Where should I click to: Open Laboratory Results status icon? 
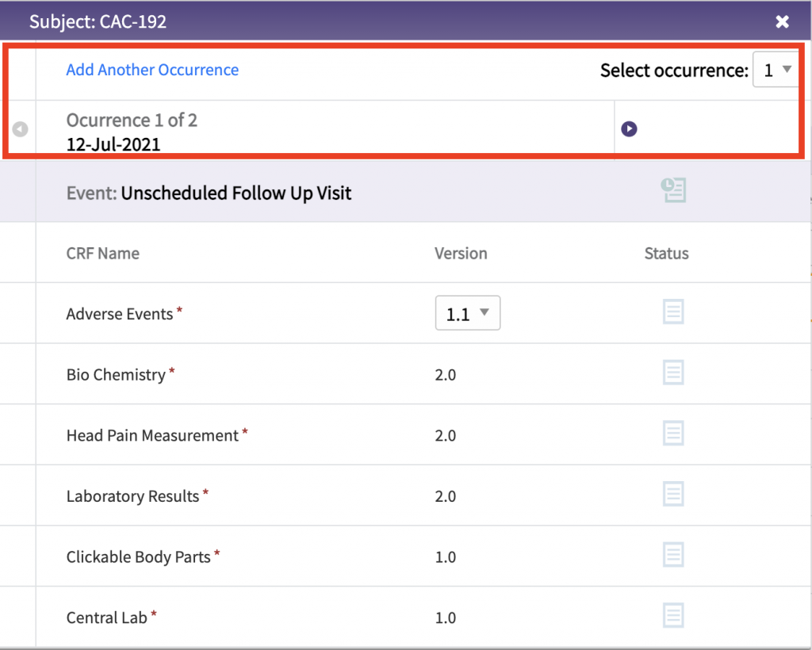click(x=672, y=495)
